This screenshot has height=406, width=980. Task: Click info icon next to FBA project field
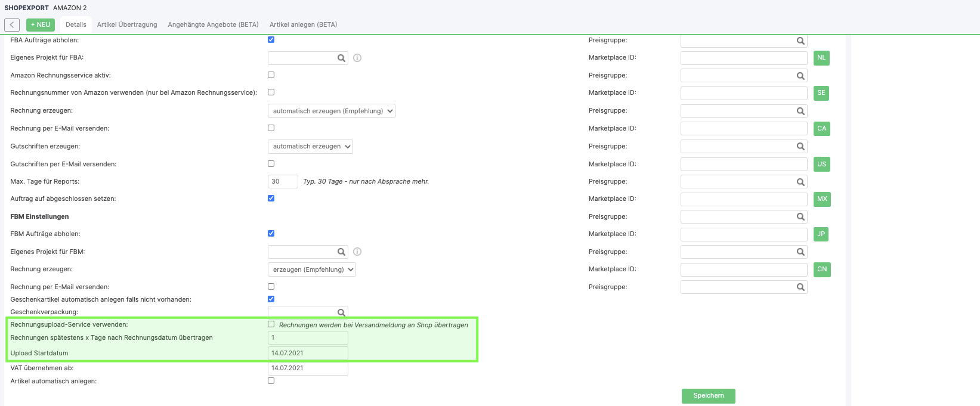pos(357,58)
